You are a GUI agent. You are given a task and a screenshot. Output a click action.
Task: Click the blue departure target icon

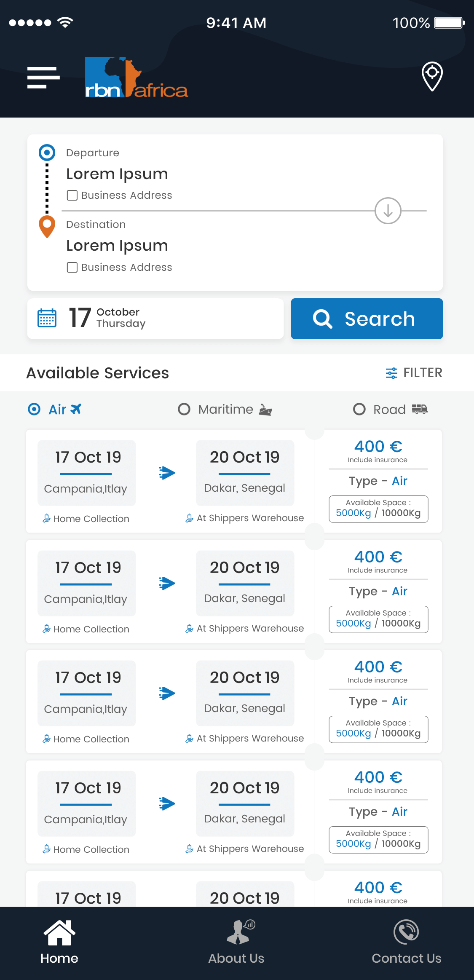[47, 153]
